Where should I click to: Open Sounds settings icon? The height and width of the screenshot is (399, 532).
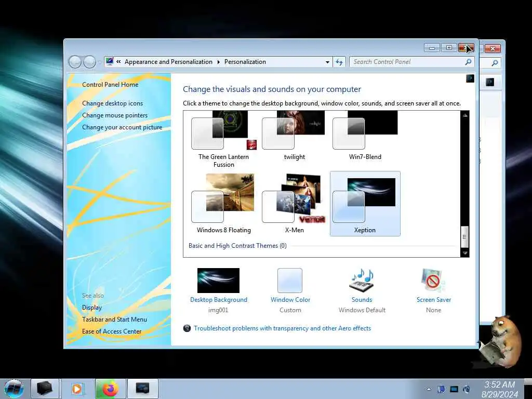tap(362, 281)
